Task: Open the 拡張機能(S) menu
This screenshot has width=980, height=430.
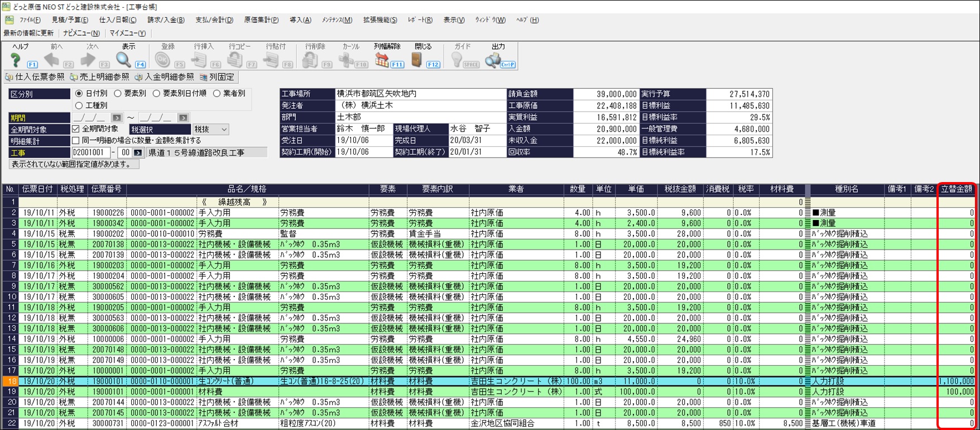Action: [x=380, y=20]
